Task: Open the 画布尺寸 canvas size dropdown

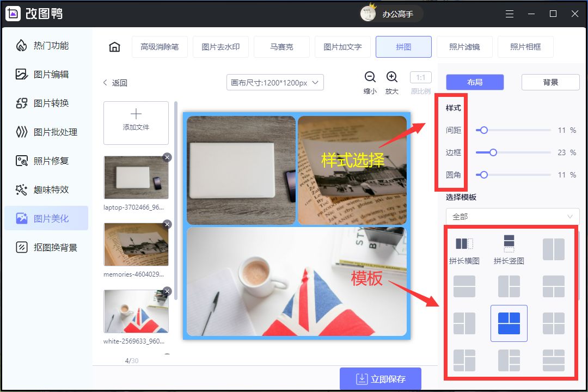Action: pyautogui.click(x=274, y=82)
